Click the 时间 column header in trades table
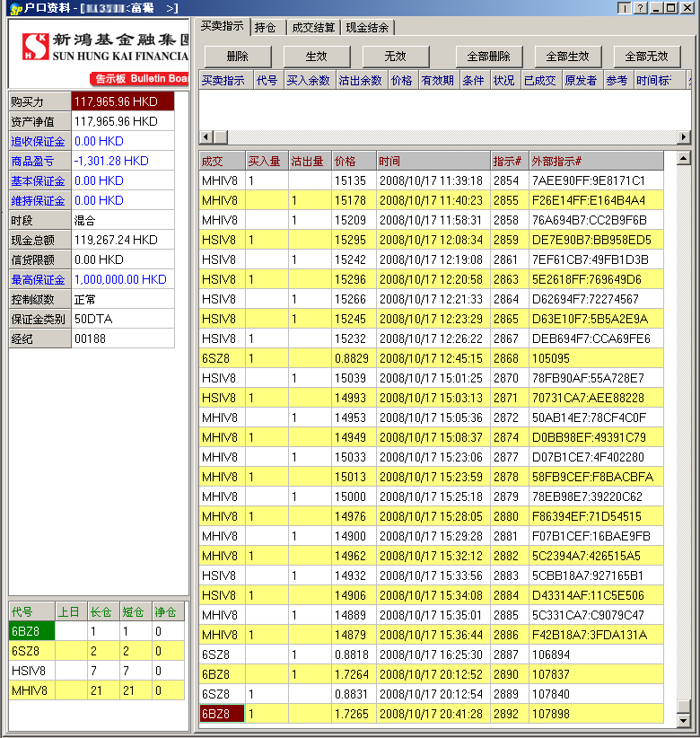This screenshot has height=738, width=700. [x=433, y=161]
